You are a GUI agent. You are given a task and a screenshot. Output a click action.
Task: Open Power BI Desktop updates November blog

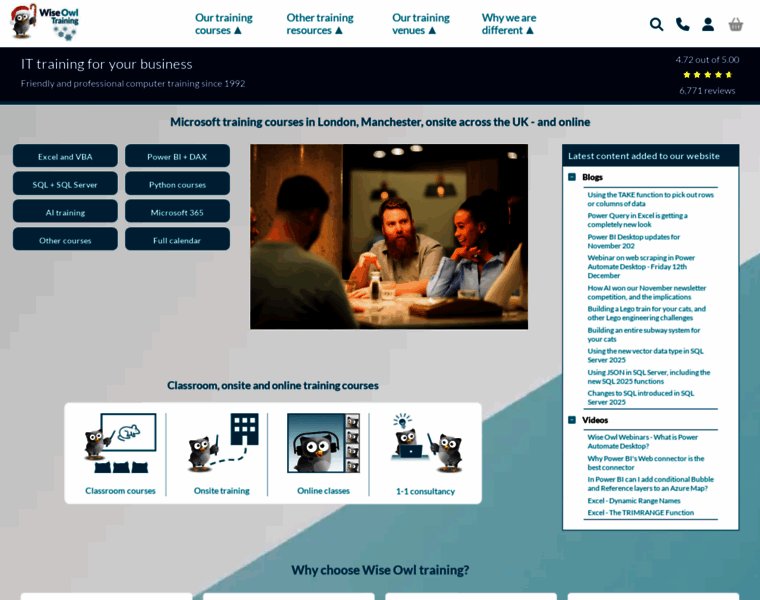pos(633,241)
